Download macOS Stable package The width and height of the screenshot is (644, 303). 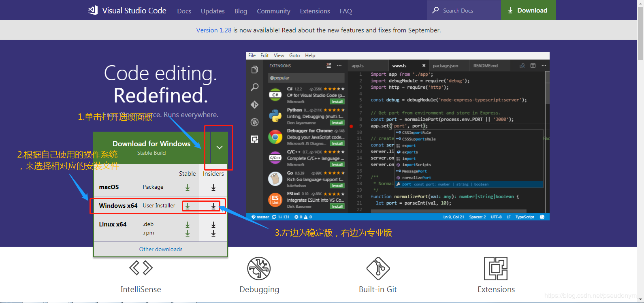(x=188, y=188)
